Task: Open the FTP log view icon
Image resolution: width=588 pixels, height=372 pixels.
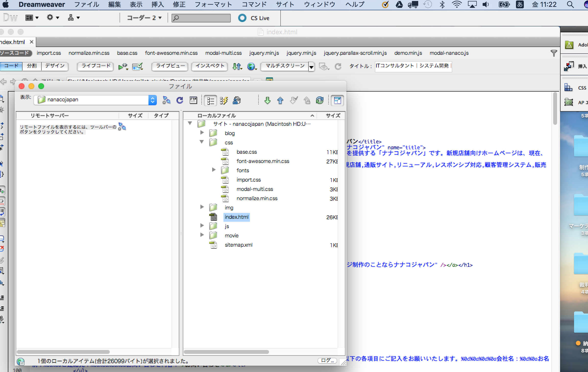Action: coord(193,100)
